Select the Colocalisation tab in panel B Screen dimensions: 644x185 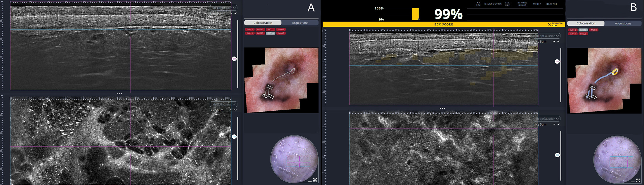[586, 23]
